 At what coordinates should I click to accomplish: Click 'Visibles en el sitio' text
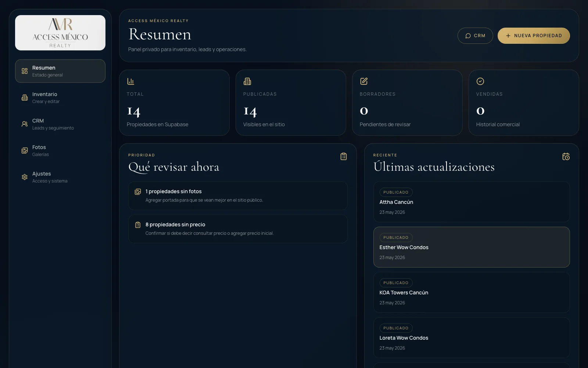[x=264, y=124]
